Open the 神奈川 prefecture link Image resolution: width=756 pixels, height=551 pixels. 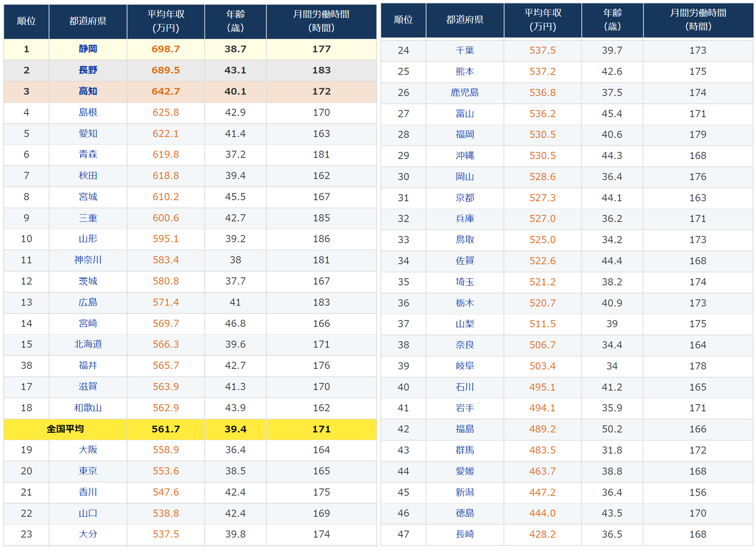point(88,260)
